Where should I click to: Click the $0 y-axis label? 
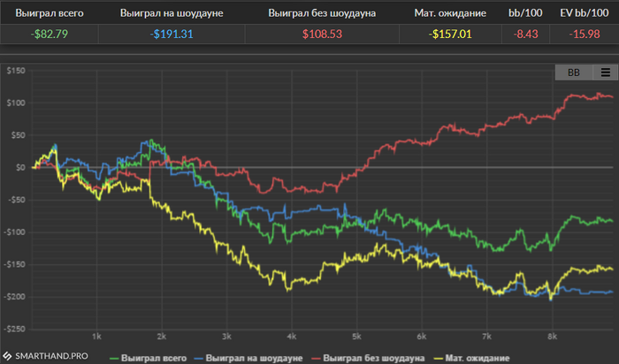[x=20, y=167]
